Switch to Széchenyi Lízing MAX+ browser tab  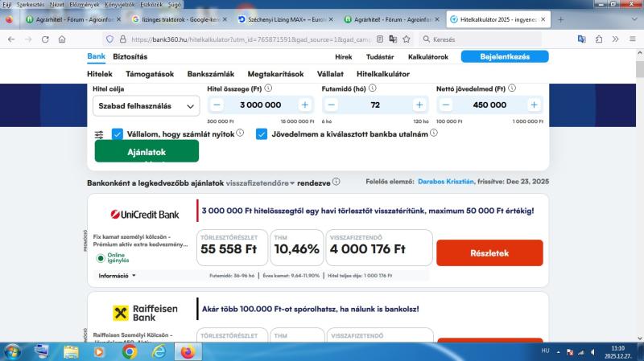[282, 19]
